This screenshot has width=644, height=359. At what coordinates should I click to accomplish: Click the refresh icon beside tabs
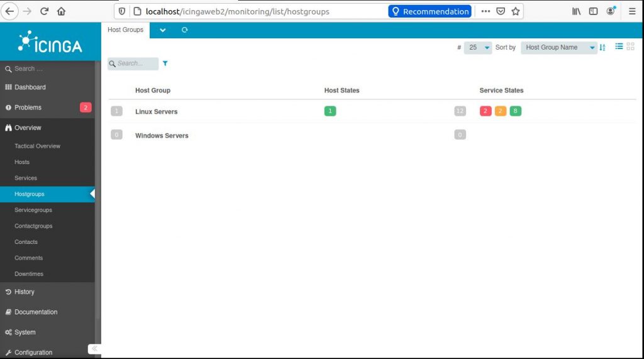coord(184,30)
